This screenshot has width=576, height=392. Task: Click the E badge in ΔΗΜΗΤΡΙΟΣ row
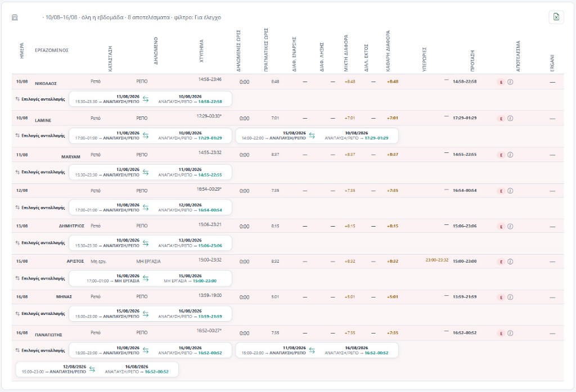pos(501,226)
